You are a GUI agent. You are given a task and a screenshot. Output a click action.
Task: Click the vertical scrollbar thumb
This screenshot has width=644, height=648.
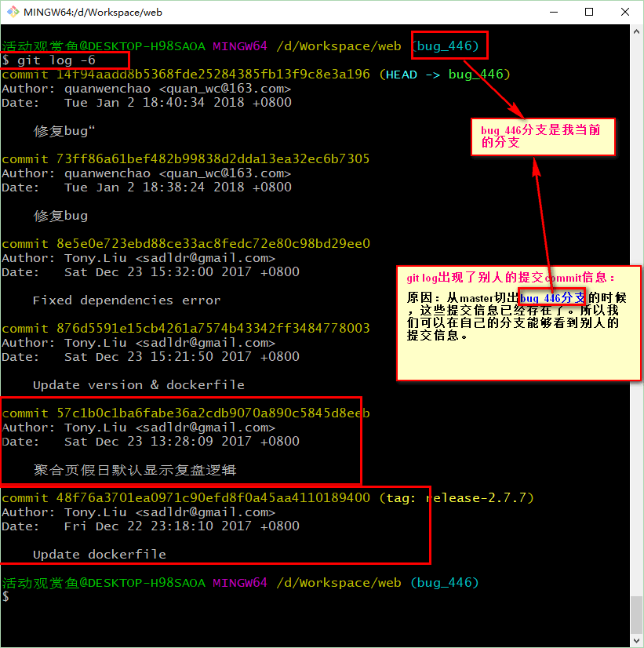636,614
